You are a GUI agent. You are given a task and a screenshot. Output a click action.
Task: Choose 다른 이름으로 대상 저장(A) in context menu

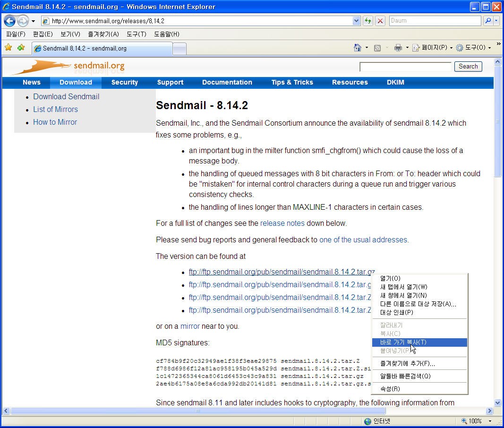point(419,304)
